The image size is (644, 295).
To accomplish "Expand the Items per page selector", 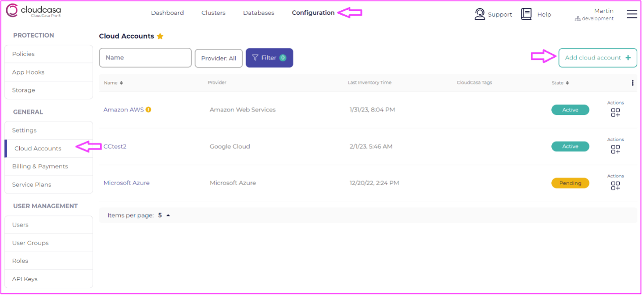I will click(x=168, y=215).
